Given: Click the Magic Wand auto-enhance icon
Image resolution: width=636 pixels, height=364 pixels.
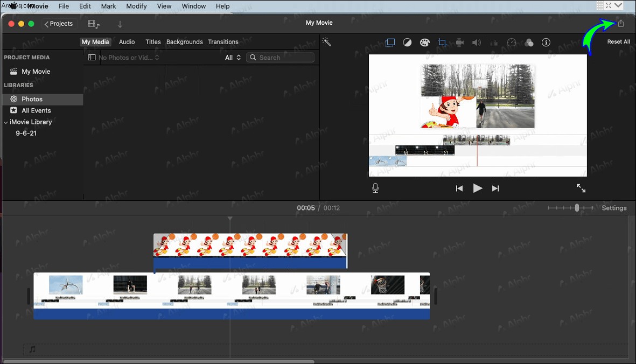Looking at the screenshot, I should tap(326, 42).
